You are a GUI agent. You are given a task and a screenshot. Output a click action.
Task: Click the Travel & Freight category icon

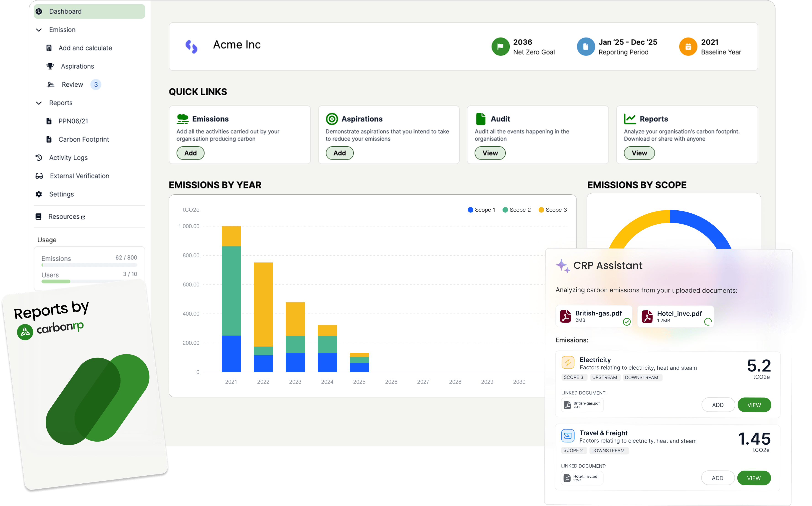[568, 436]
